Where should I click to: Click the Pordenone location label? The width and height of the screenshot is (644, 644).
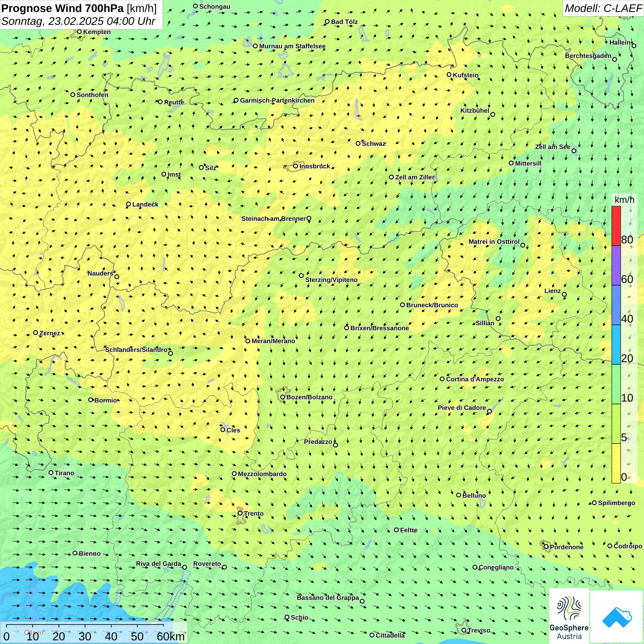(567, 547)
